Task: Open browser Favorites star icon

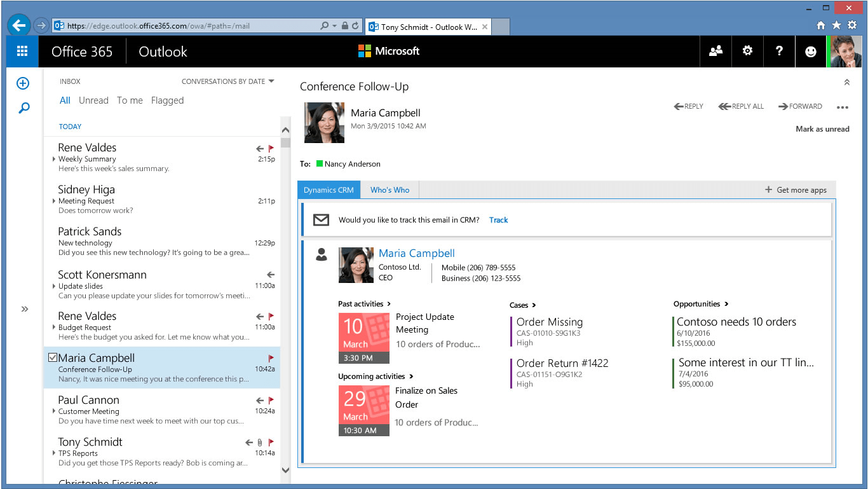Action: tap(836, 25)
